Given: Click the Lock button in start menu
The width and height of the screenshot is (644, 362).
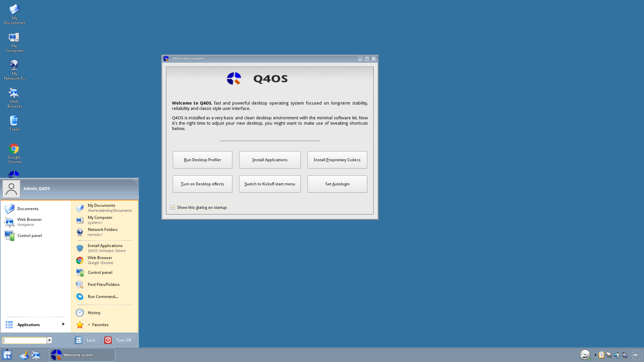Looking at the screenshot, I should [87, 340].
